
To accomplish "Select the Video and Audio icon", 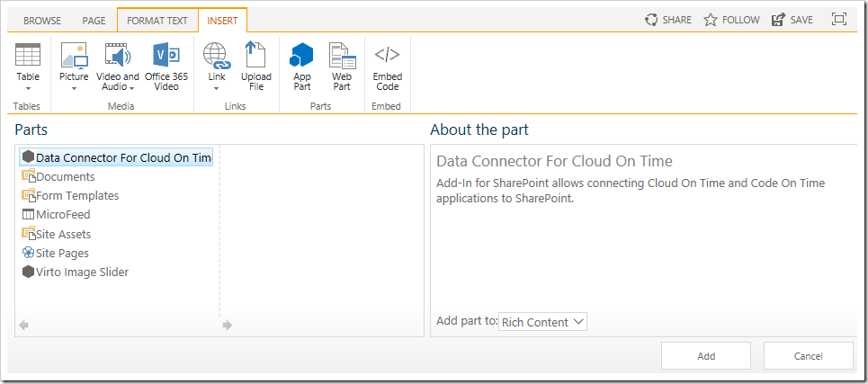I will click(117, 55).
